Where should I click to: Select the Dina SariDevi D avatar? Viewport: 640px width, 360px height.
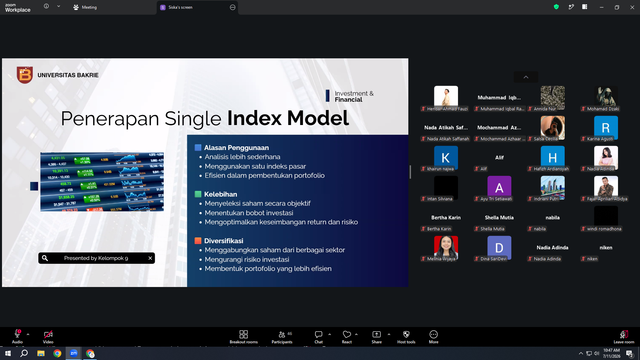point(499,247)
